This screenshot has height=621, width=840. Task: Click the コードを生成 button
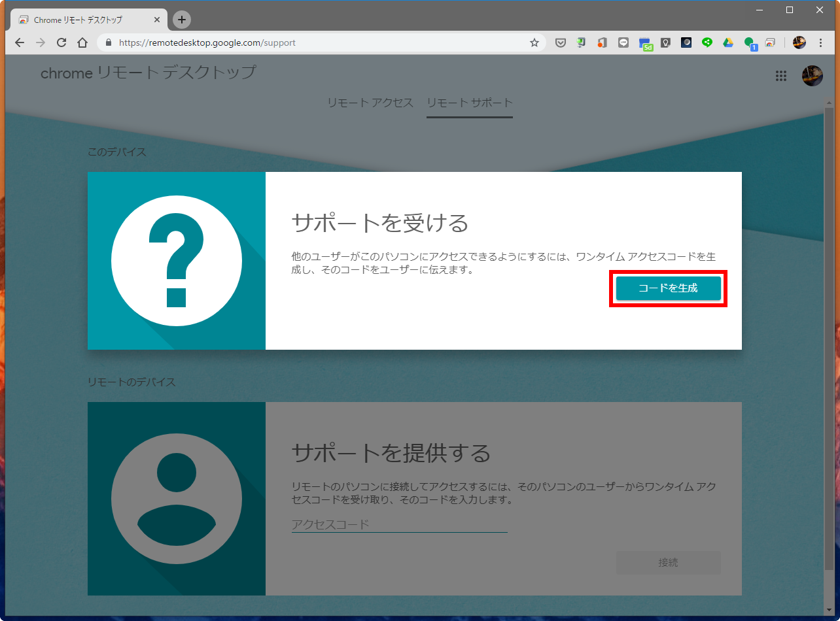(x=669, y=288)
